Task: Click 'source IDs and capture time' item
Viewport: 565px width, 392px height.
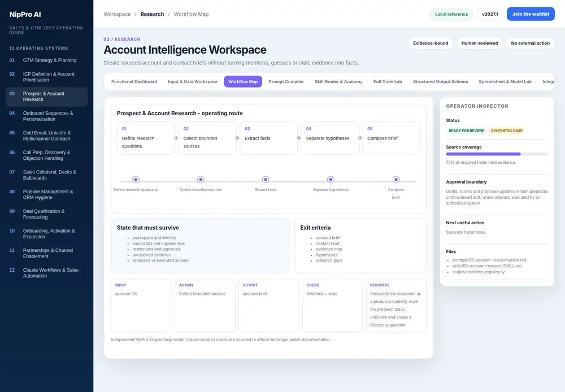Action: pos(159,243)
